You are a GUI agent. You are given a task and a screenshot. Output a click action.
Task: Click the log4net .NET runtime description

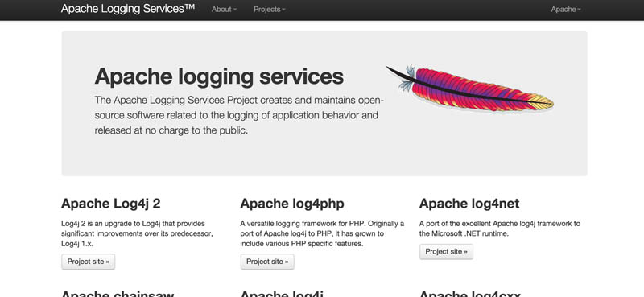[x=500, y=229]
